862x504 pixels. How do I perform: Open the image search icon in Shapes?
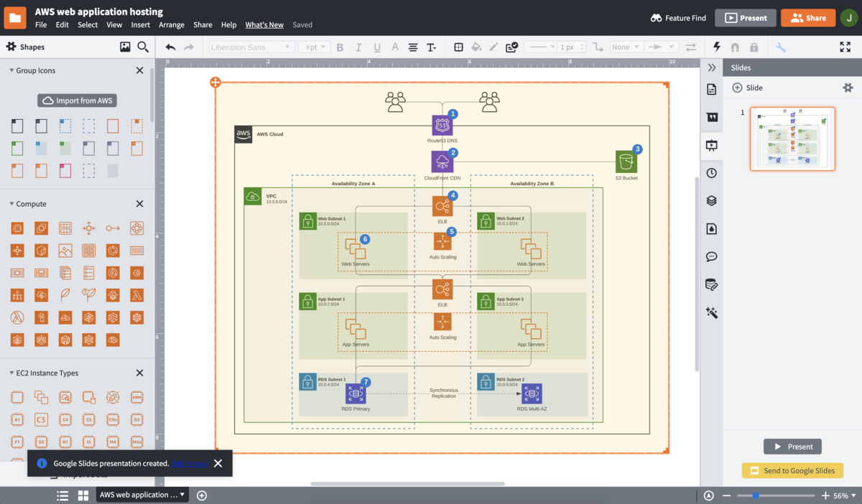[x=125, y=47]
